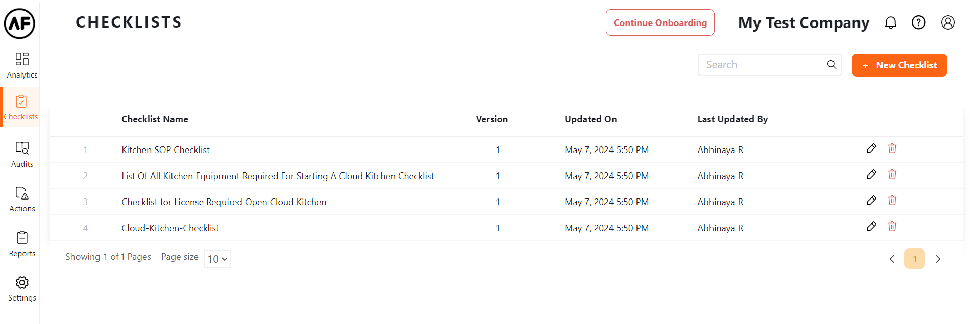Open the help question mark icon
The width and height of the screenshot is (980, 324).
coord(918,22)
